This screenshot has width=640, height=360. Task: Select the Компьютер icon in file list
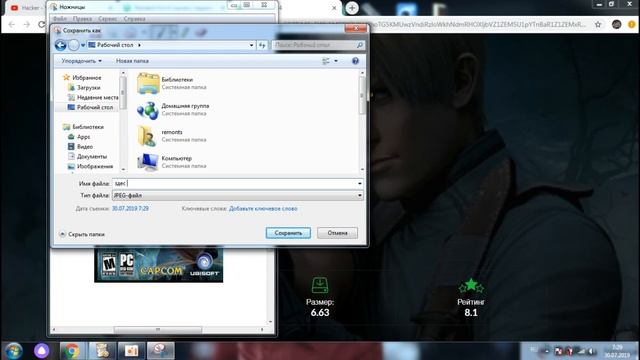[x=148, y=162]
